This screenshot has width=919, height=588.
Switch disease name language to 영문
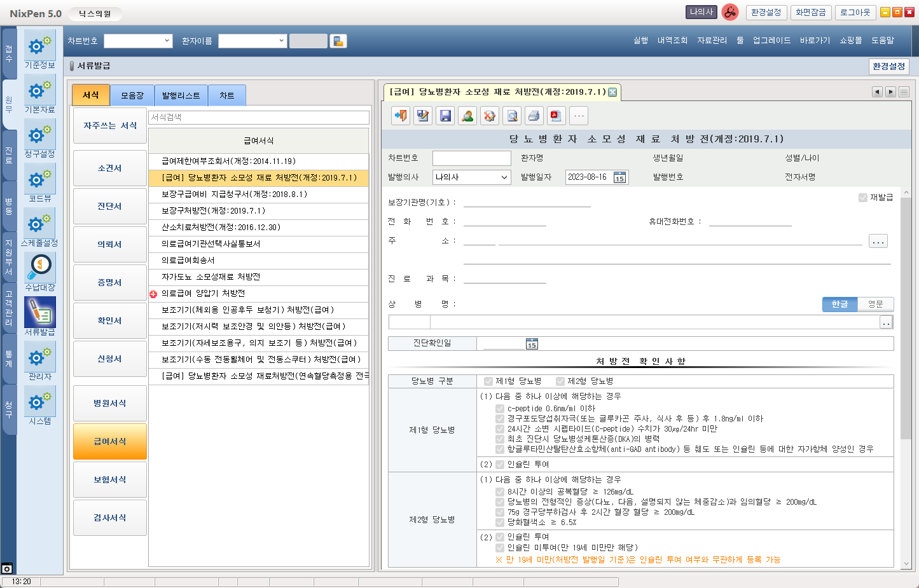click(875, 304)
